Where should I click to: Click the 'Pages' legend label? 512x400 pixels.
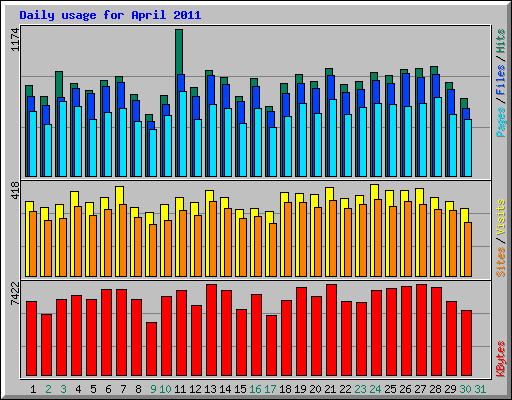(501, 122)
